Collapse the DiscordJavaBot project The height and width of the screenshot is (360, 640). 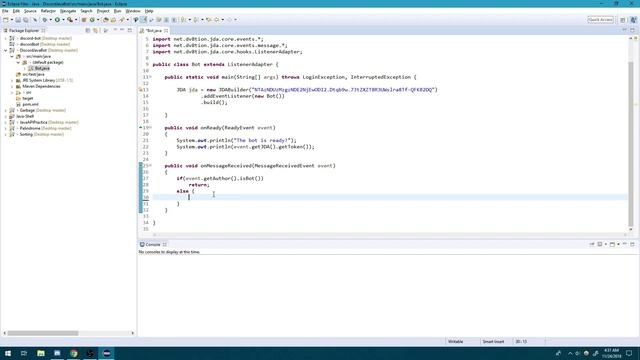point(6,50)
